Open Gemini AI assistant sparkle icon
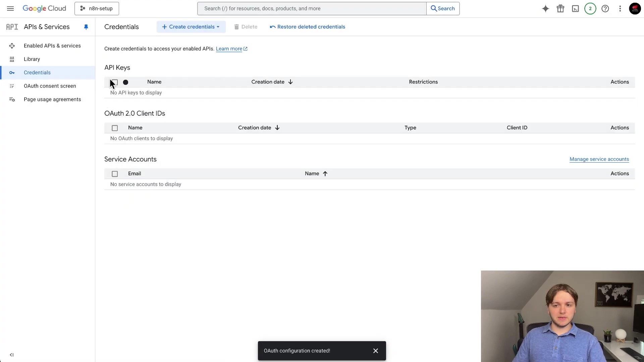Viewport: 644px width, 362px height. tap(546, 9)
